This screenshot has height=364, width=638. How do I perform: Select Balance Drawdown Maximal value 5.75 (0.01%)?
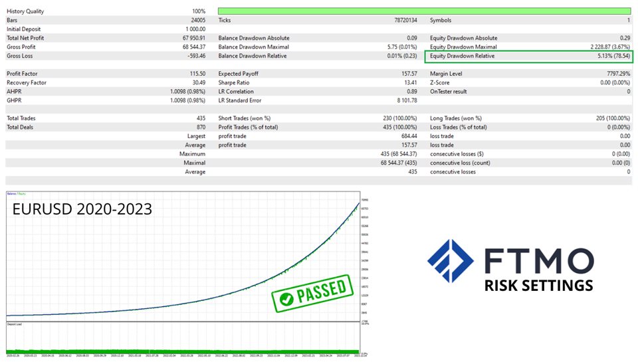pos(402,47)
